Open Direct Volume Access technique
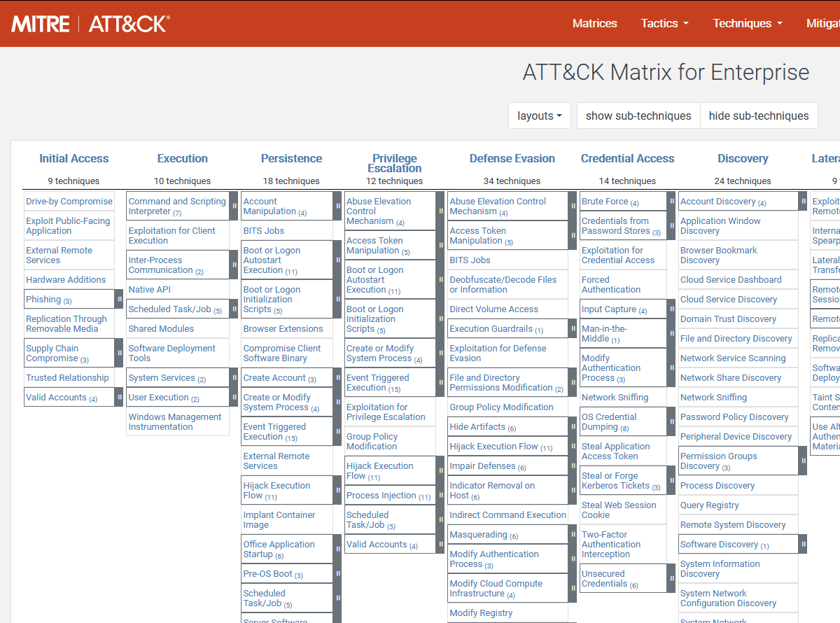The width and height of the screenshot is (840, 623). coord(494,309)
